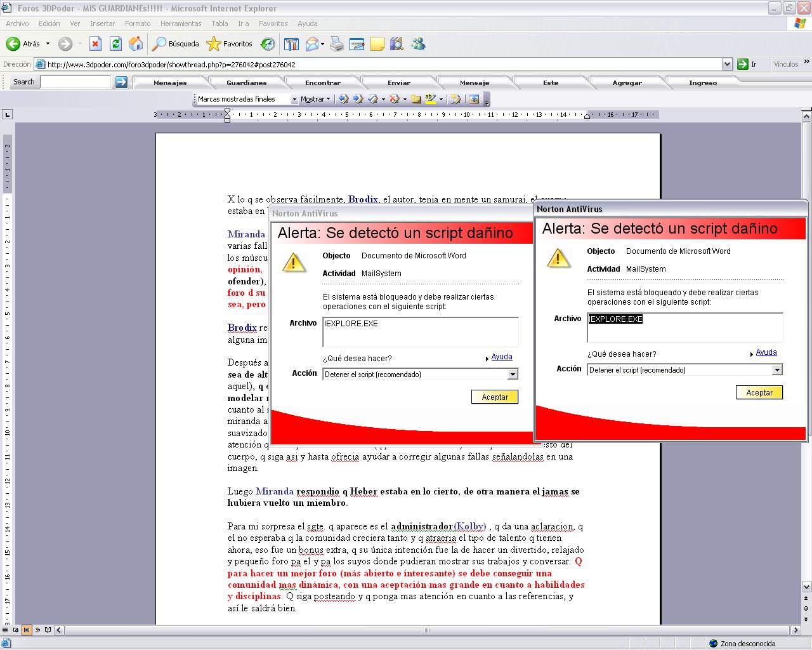Open the Favoritos panel

[230, 44]
